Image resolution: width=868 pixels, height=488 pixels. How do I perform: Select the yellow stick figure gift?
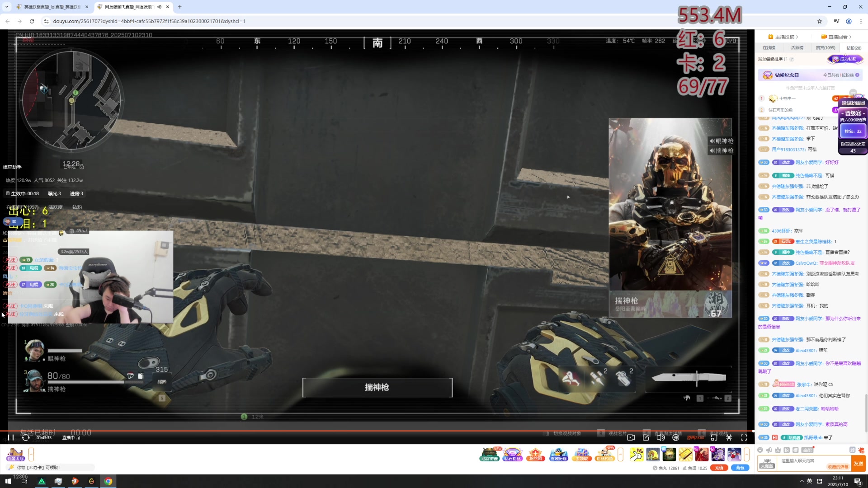[636, 454]
